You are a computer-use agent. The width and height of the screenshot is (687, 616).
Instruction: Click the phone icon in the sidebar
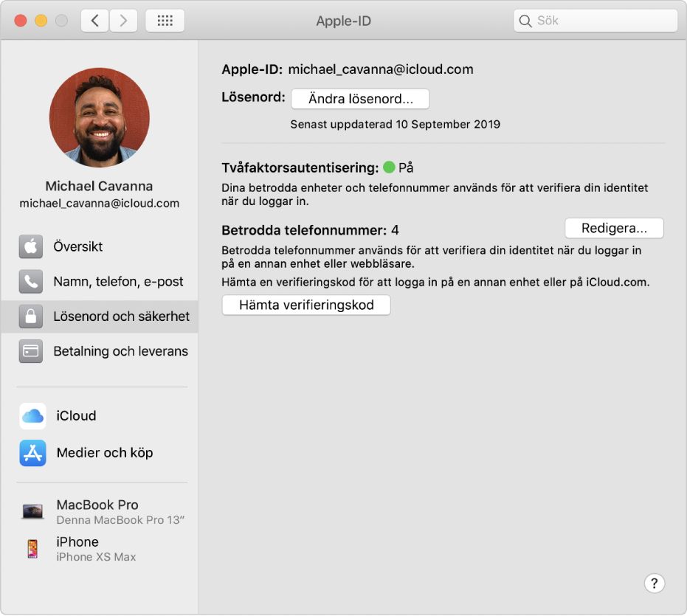pyautogui.click(x=31, y=281)
